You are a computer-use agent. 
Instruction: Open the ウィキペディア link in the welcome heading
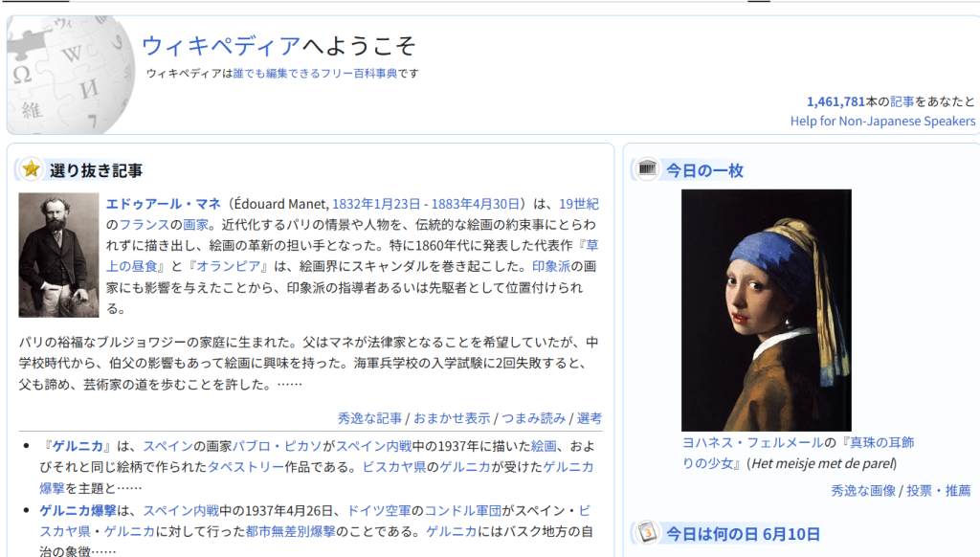[221, 46]
